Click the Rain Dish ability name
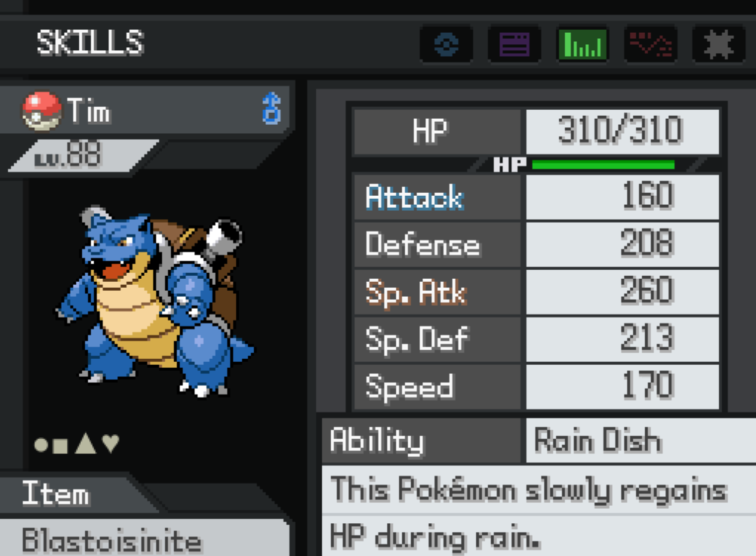 [x=597, y=441]
